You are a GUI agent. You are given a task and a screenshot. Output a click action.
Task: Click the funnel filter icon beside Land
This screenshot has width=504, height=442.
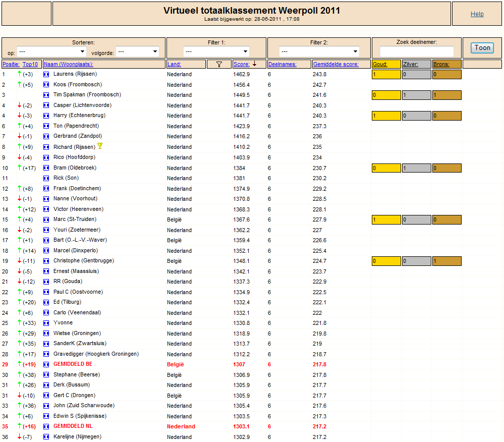click(x=219, y=64)
